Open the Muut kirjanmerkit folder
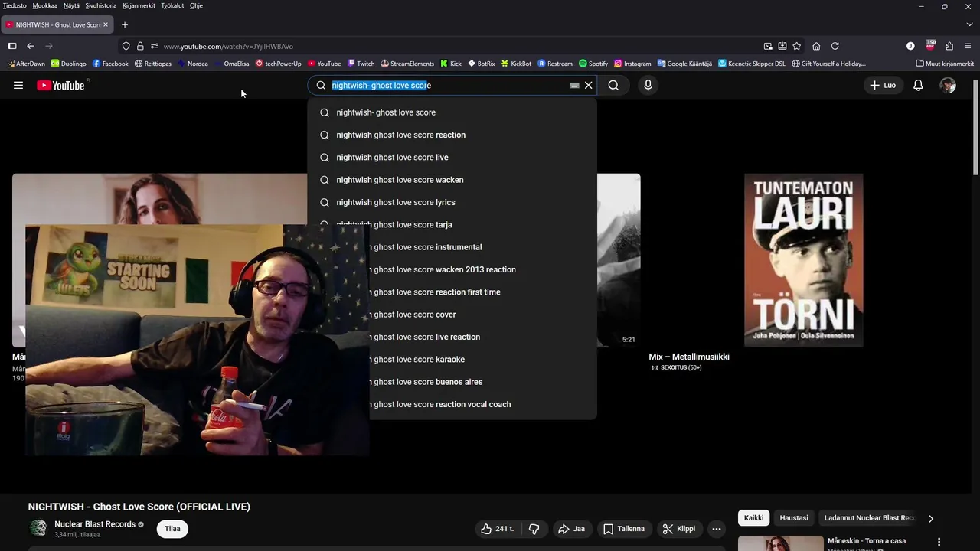 coord(945,64)
